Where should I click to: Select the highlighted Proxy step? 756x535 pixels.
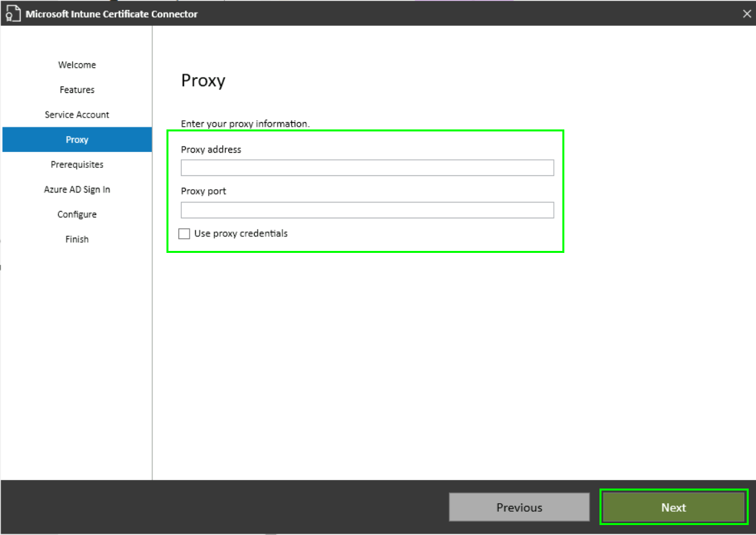(x=77, y=139)
